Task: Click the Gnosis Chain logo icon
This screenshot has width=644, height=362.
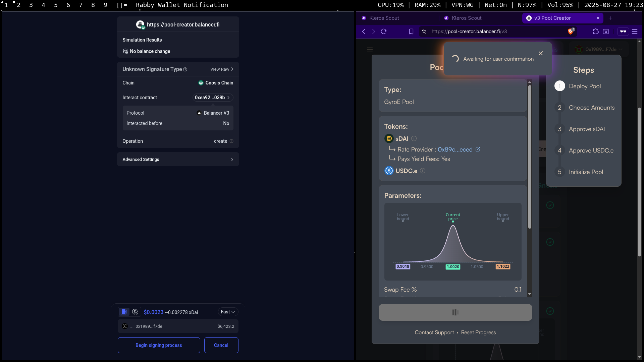Action: tap(201, 83)
